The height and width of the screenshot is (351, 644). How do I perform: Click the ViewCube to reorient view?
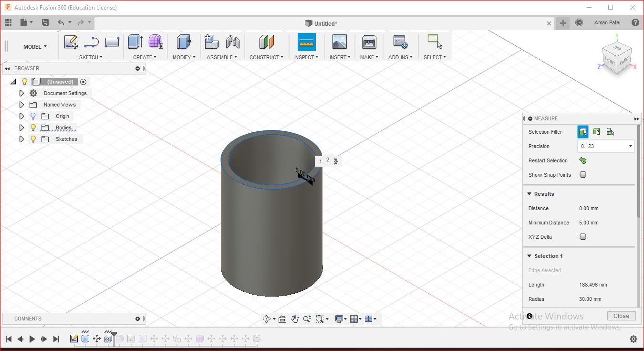tap(617, 57)
